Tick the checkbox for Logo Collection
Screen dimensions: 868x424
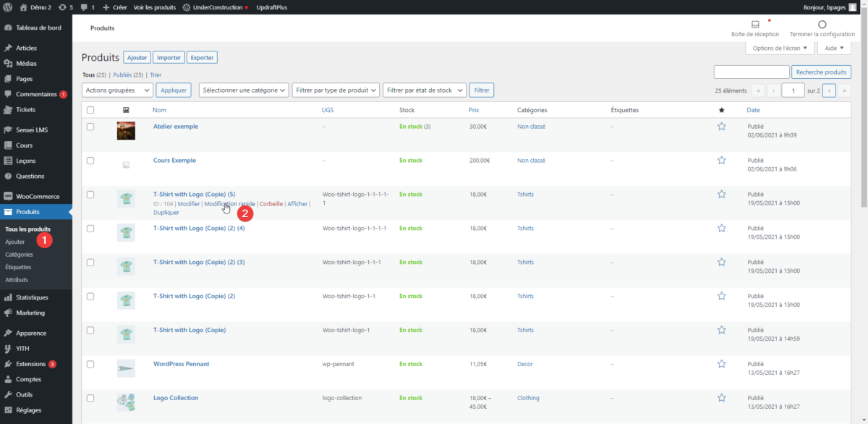pyautogui.click(x=90, y=398)
